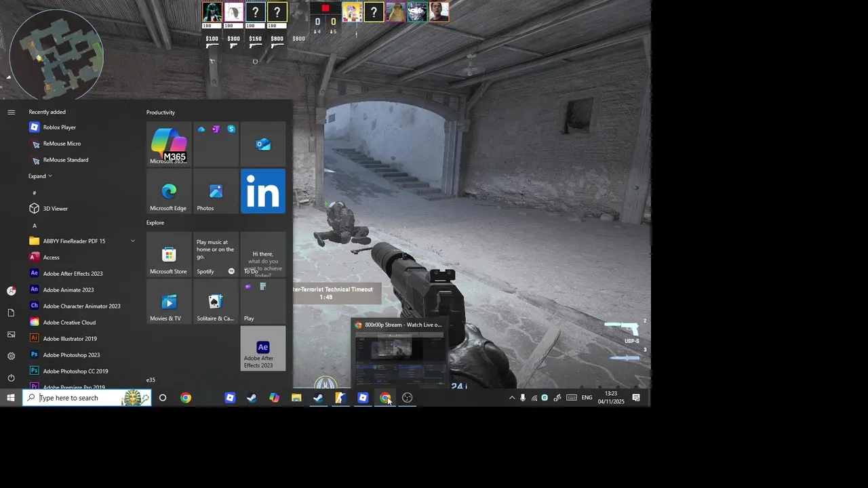Open the network tray icon
The image size is (868, 488).
pos(534,398)
